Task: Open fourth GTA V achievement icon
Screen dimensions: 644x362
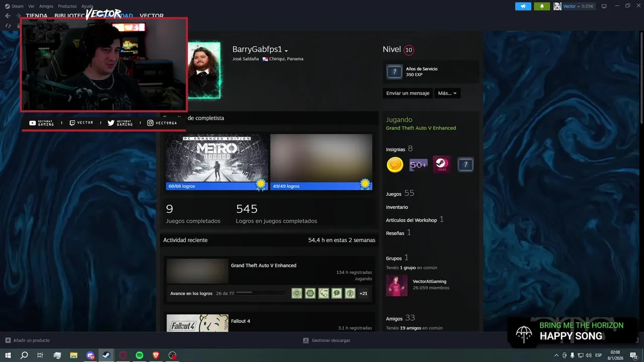Action: 337,293
